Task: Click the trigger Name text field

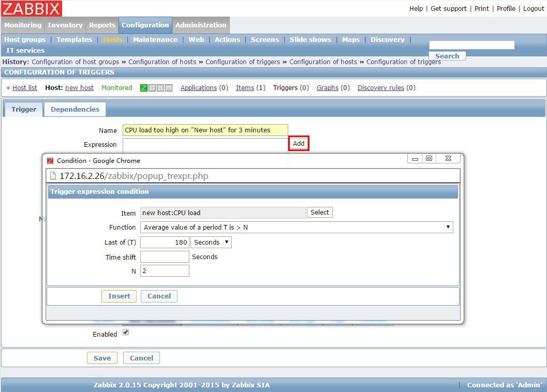Action: 205,130
